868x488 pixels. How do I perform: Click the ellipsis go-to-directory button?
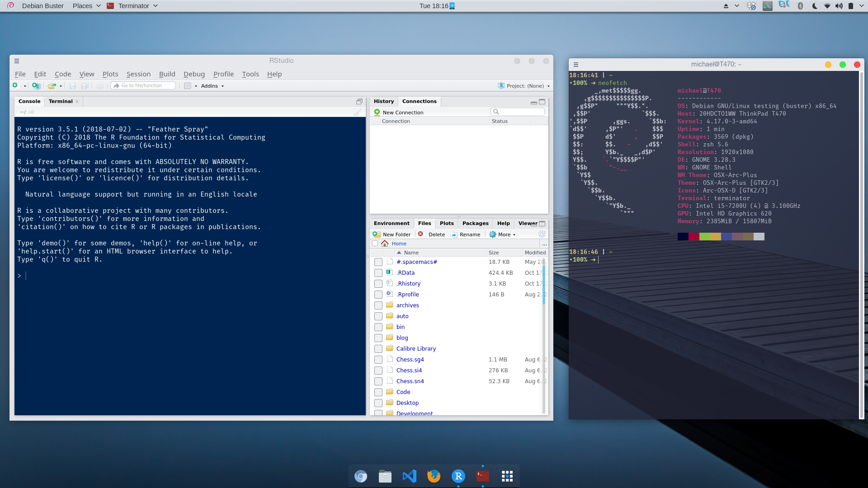coord(544,244)
